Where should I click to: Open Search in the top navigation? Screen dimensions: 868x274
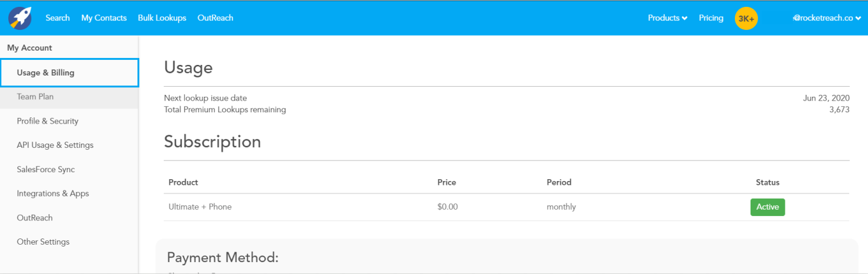point(57,18)
